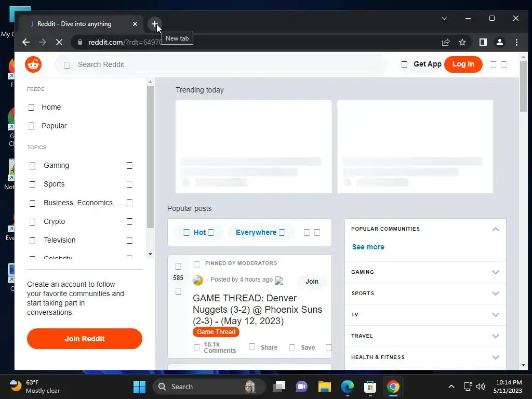Open Chrome's three-dot menu
This screenshot has height=399, width=532.
point(516,42)
